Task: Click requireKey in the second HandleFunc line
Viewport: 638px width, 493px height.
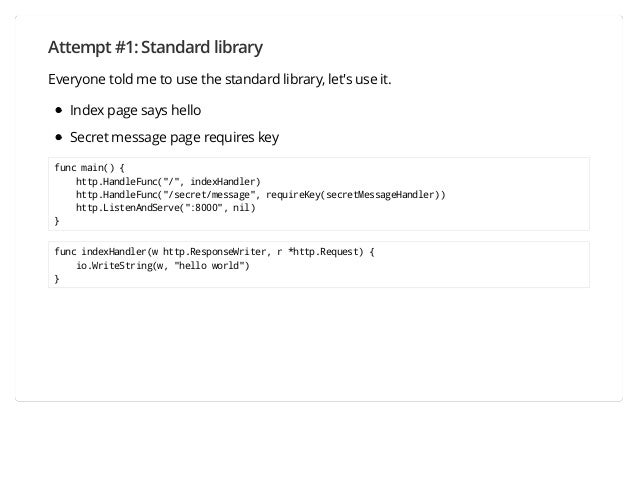Action: (293, 195)
